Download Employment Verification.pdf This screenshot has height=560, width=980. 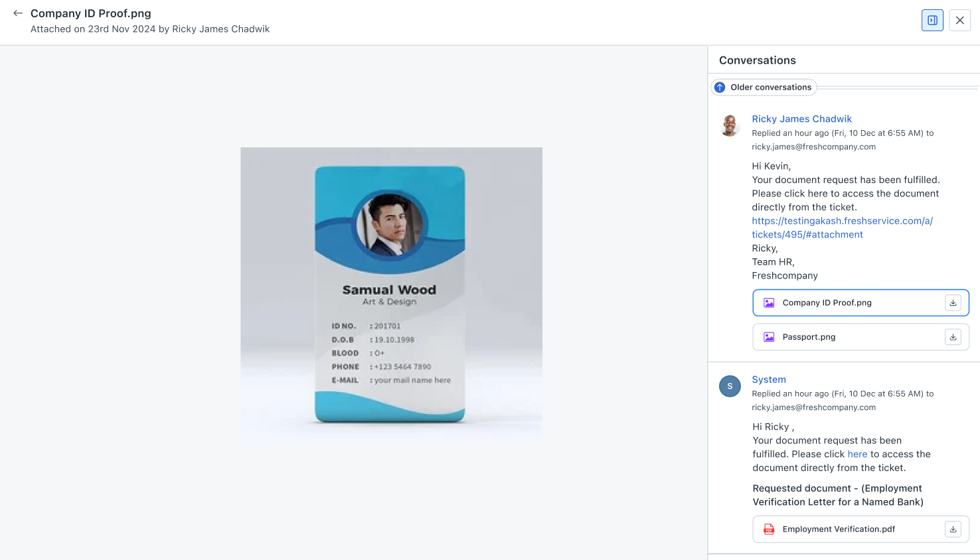pos(953,529)
